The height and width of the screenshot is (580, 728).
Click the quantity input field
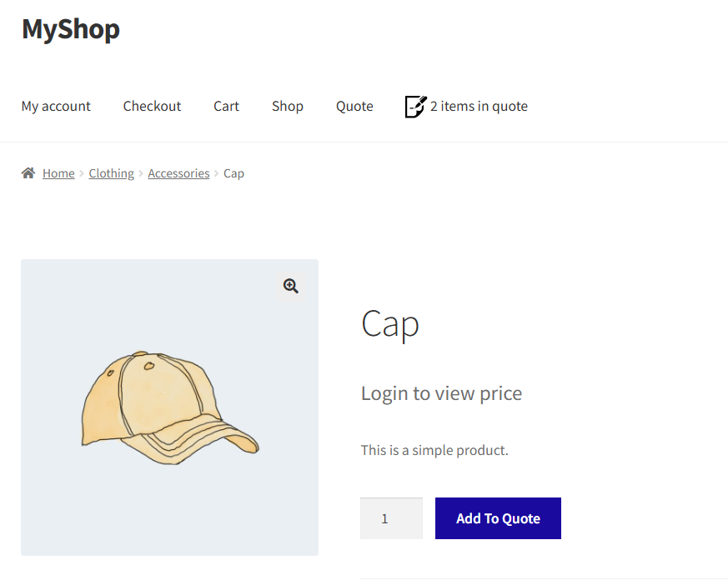click(390, 518)
